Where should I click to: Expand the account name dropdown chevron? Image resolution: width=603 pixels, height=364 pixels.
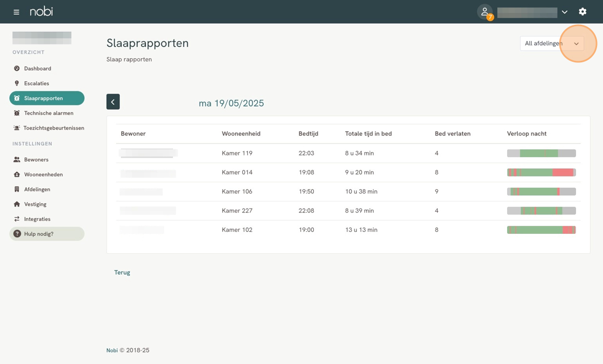click(x=564, y=12)
